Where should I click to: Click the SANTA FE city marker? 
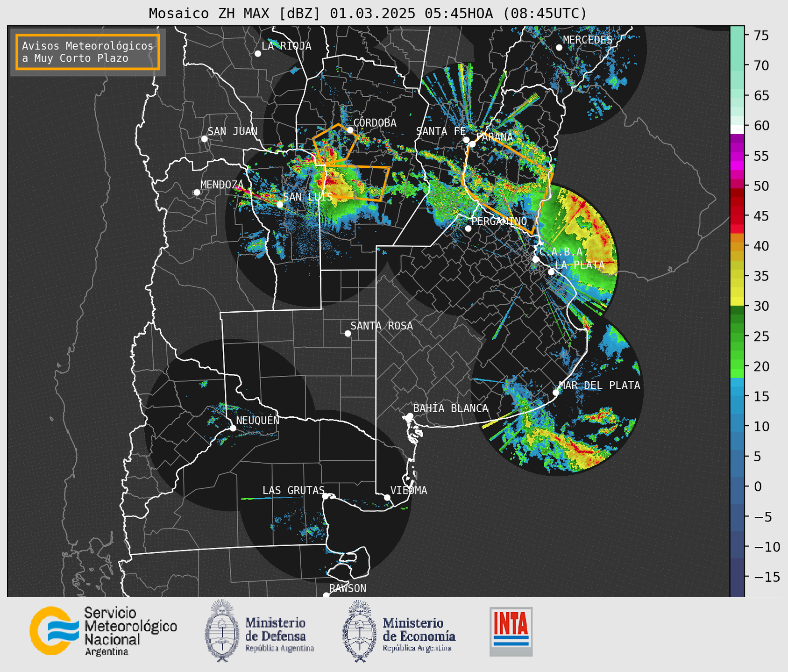pyautogui.click(x=466, y=140)
